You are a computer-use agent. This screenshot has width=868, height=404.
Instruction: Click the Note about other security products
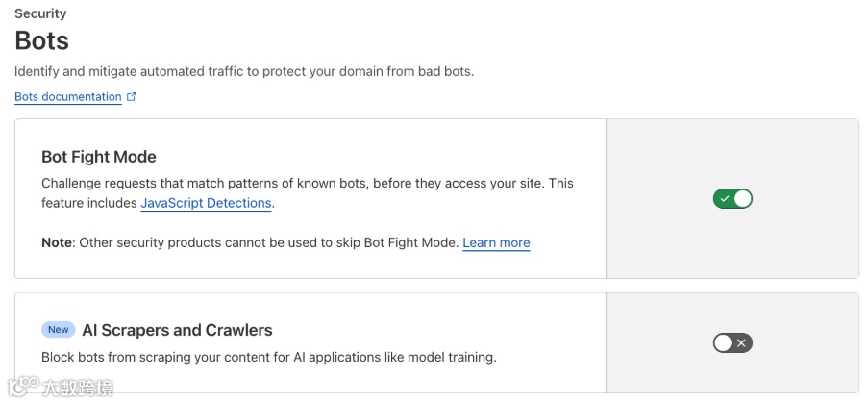point(250,242)
